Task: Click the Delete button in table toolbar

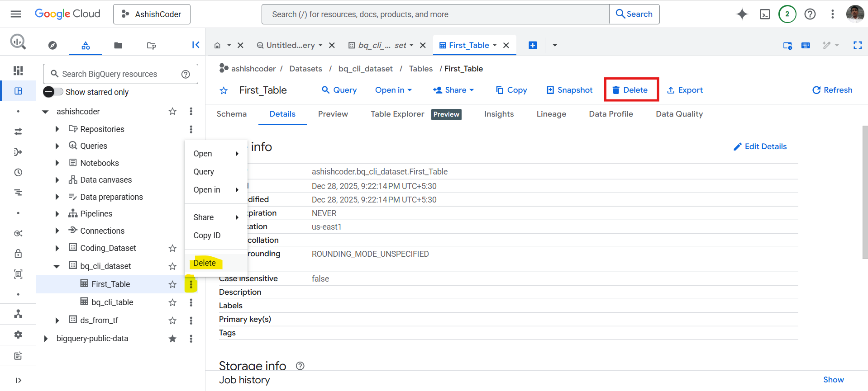Action: point(630,90)
